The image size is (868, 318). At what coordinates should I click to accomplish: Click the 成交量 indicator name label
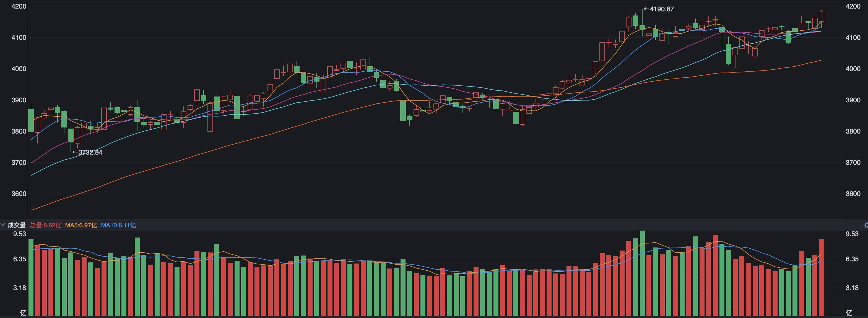pos(17,225)
